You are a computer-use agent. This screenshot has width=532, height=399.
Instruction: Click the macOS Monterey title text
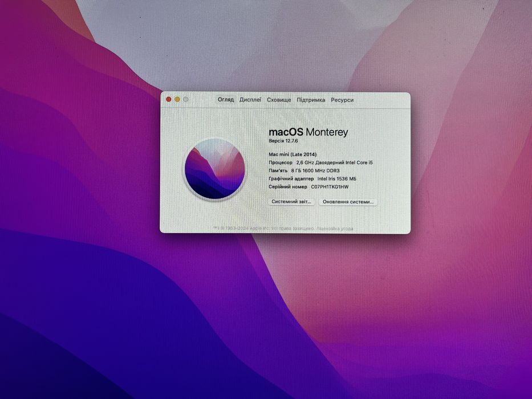[308, 132]
